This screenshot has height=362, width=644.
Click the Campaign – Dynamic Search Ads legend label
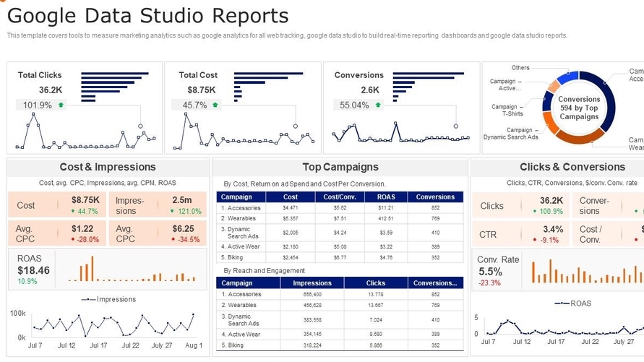[510, 134]
